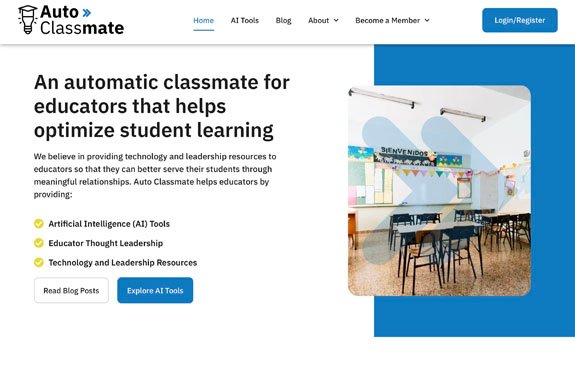
Task: Click checkmark beside Educator Thought Leadership
Action: [39, 243]
